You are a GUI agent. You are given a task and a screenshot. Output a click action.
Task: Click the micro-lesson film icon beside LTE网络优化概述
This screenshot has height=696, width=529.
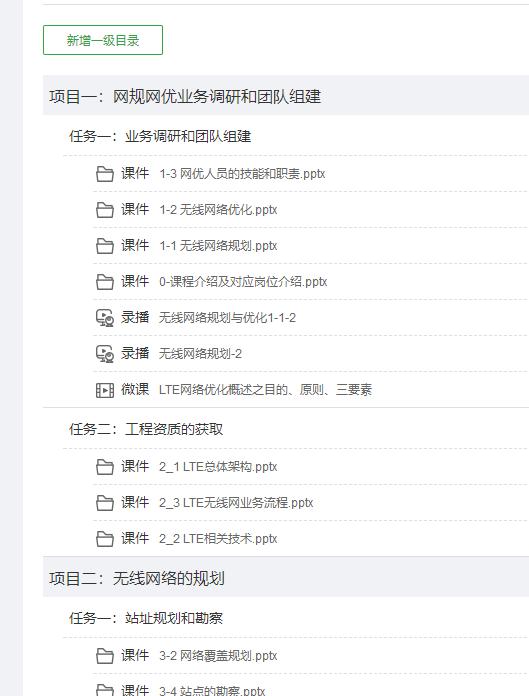point(105,390)
